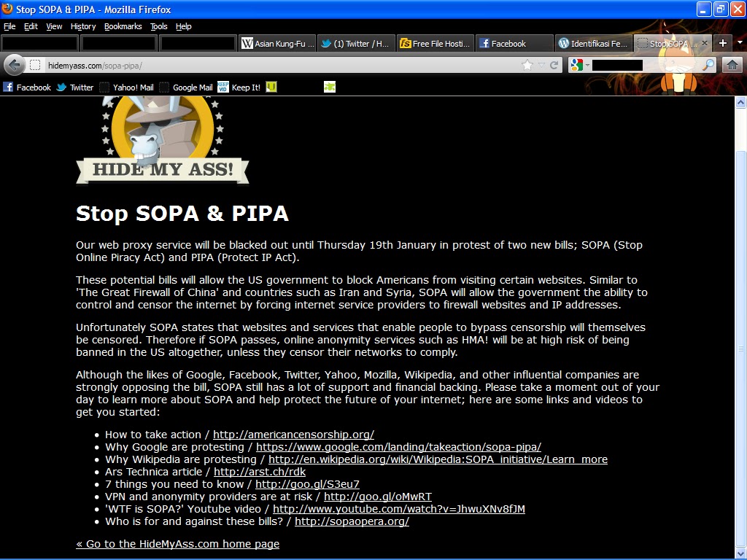Viewport: 747px width, 560px height.
Task: Open the arst.ch/rdk Ars Technica link
Action: pyautogui.click(x=260, y=472)
